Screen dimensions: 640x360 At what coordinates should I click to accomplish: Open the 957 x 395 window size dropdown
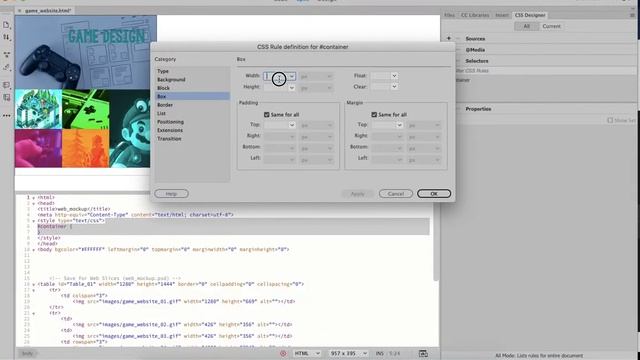(x=348, y=353)
